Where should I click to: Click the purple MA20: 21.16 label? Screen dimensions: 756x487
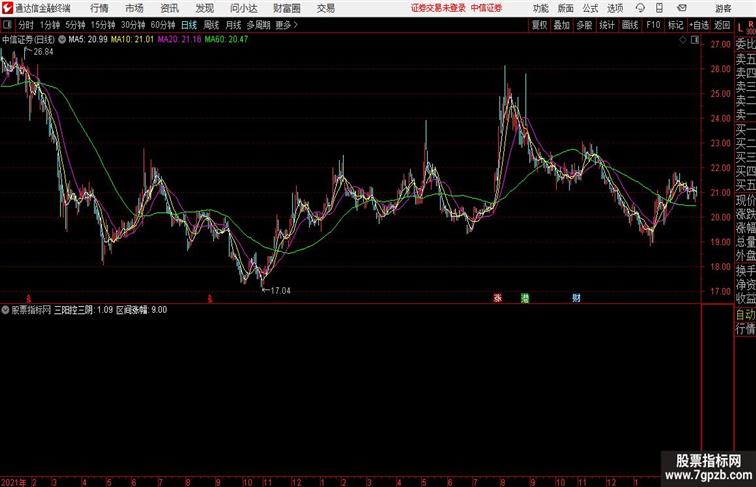coord(179,40)
